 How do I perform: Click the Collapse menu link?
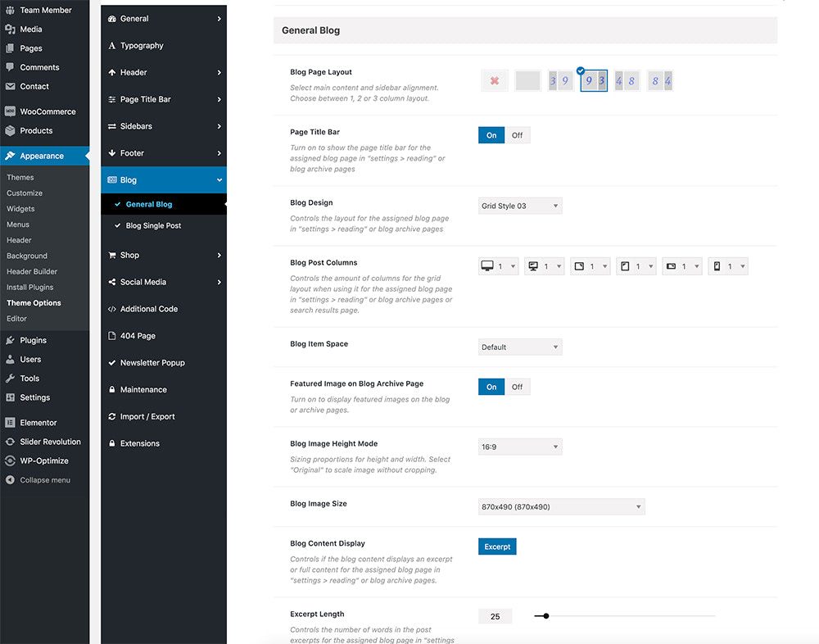(x=45, y=480)
